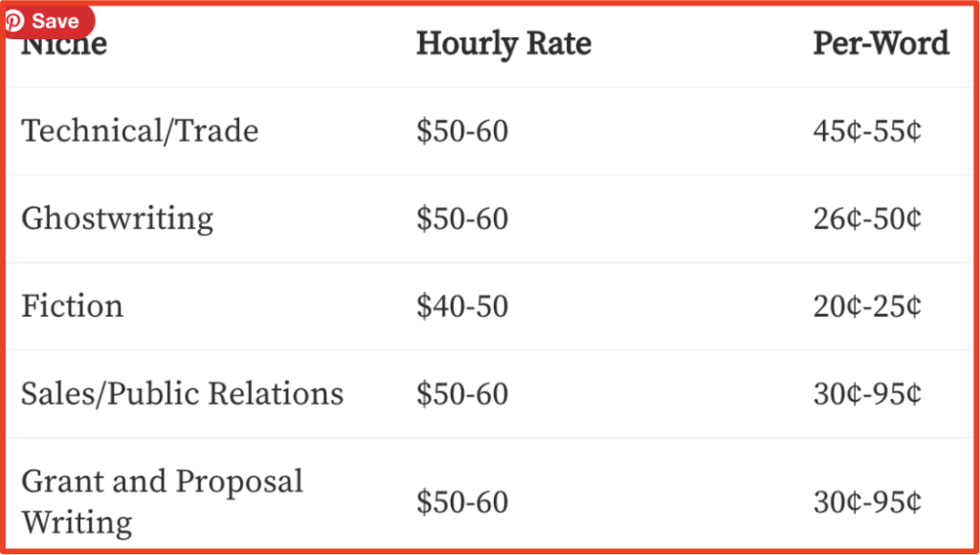Click the Niche column header
The width and height of the screenshot is (980, 555).
(x=64, y=44)
